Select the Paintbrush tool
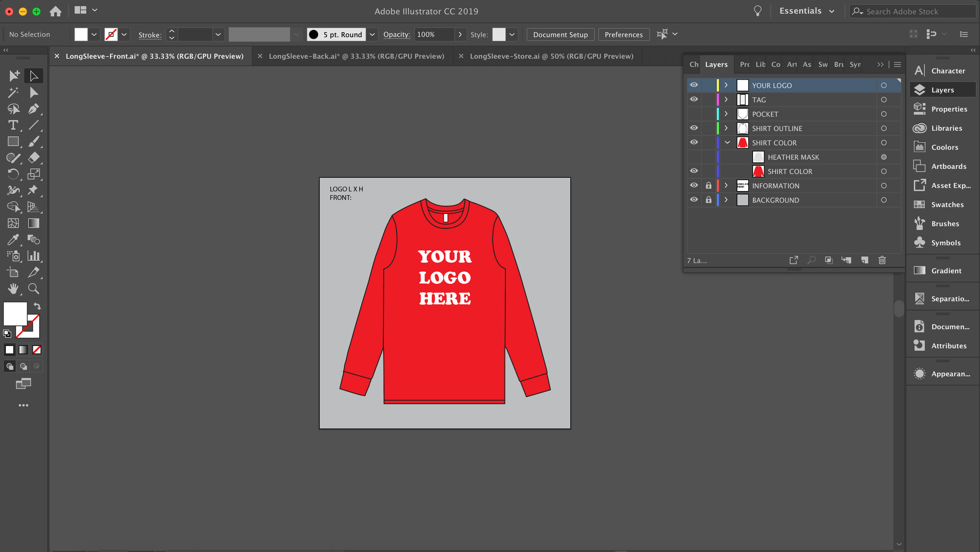The width and height of the screenshot is (980, 552). click(x=34, y=142)
